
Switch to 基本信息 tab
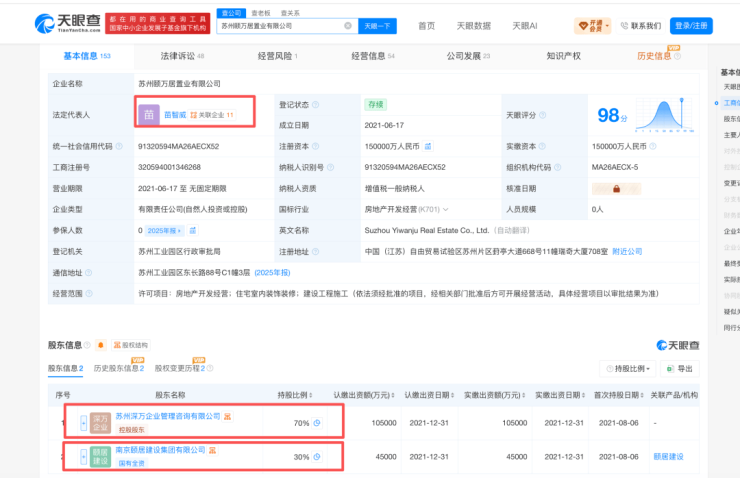[x=86, y=56]
